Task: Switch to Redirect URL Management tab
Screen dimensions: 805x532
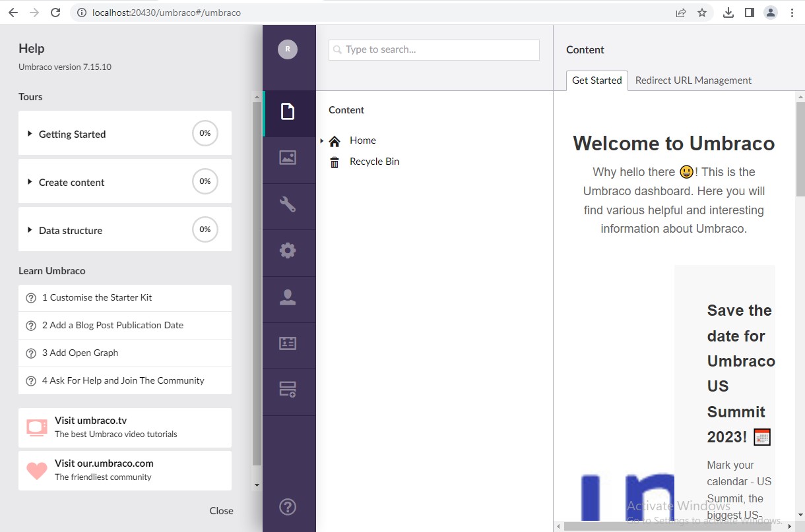Action: 693,80
